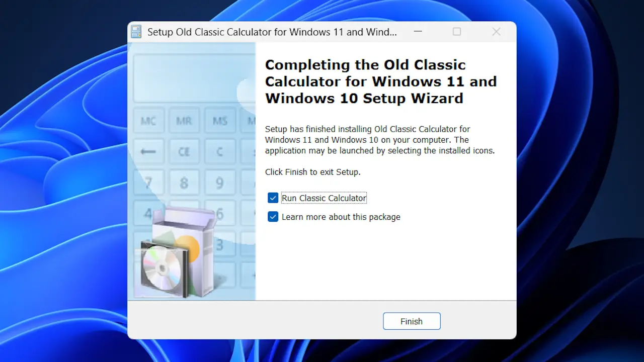Uncheck the Run Classic Calculator checkbox
The image size is (644, 362).
(273, 198)
